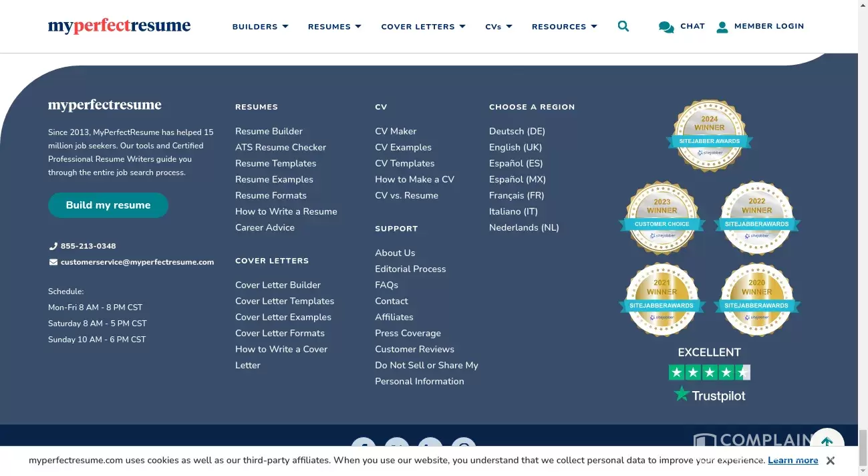The image size is (868, 476).
Task: Click the search magnifier icon in header
Action: click(623, 27)
